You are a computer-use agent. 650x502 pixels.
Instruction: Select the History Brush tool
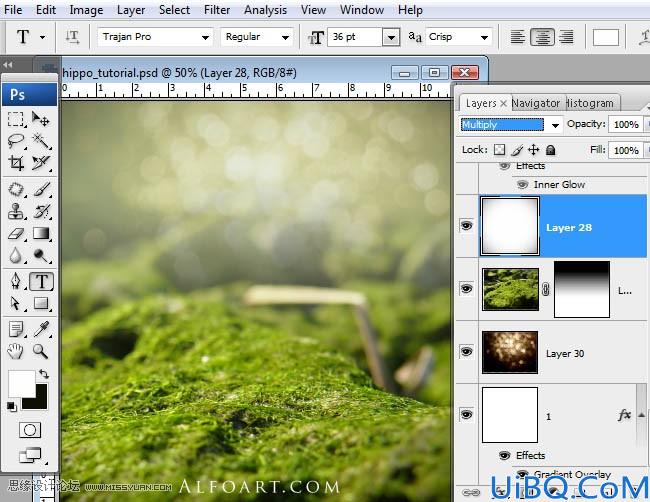tap(41, 211)
